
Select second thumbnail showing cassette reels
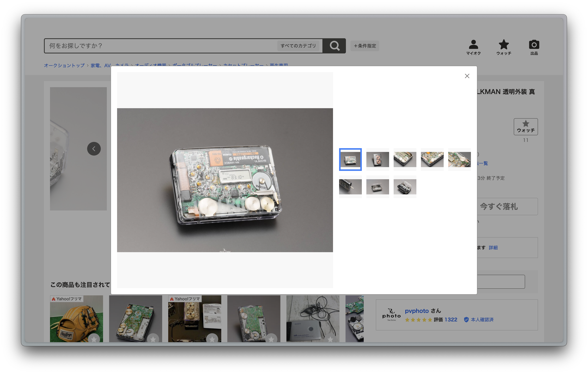coord(378,160)
